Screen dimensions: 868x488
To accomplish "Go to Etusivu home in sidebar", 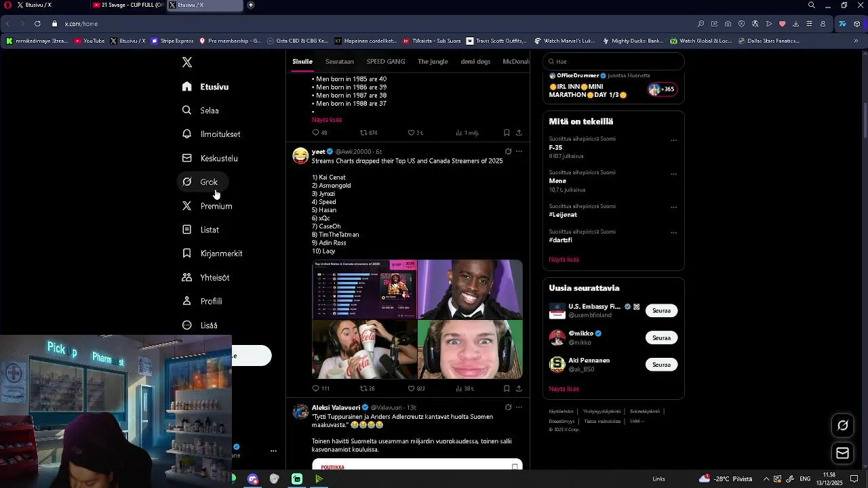I will 205,87.
